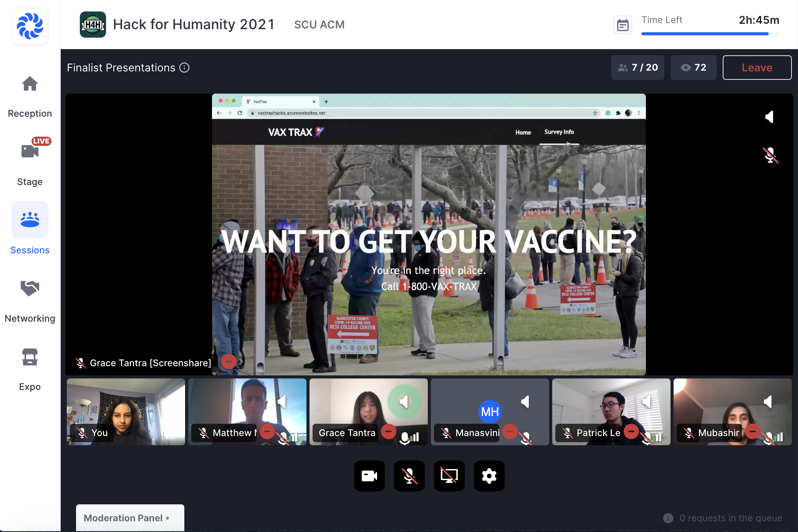Remove Manasvini from the session
The height and width of the screenshot is (532, 798).
coord(510,432)
